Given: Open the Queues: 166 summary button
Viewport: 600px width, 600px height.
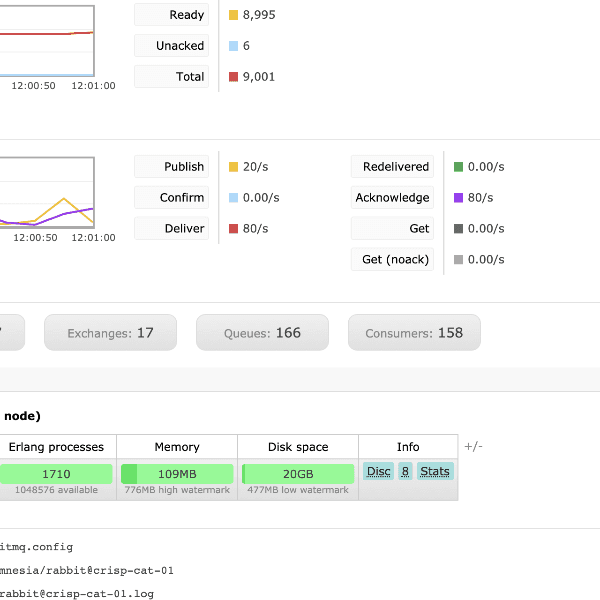Looking at the screenshot, I should pos(262,333).
